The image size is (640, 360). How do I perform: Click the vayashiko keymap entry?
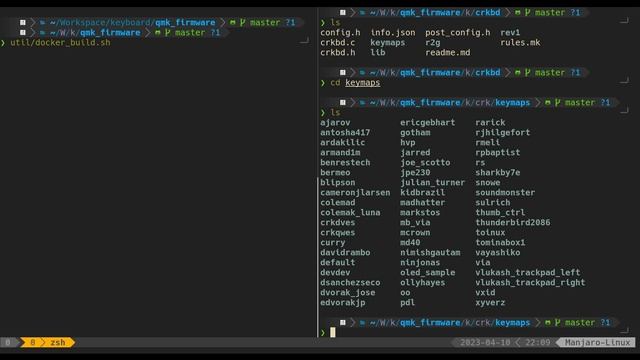point(498,253)
